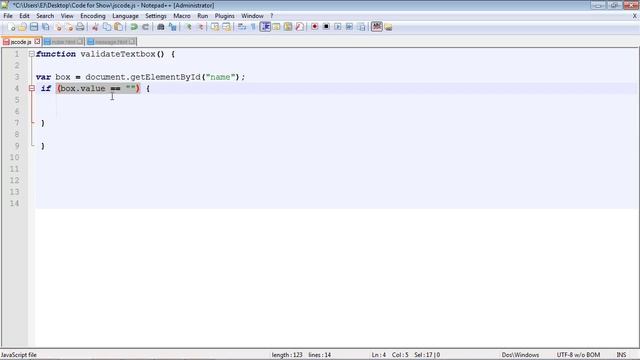Place cursor in "name" string on line 3
The width and height of the screenshot is (640, 360).
click(220, 77)
